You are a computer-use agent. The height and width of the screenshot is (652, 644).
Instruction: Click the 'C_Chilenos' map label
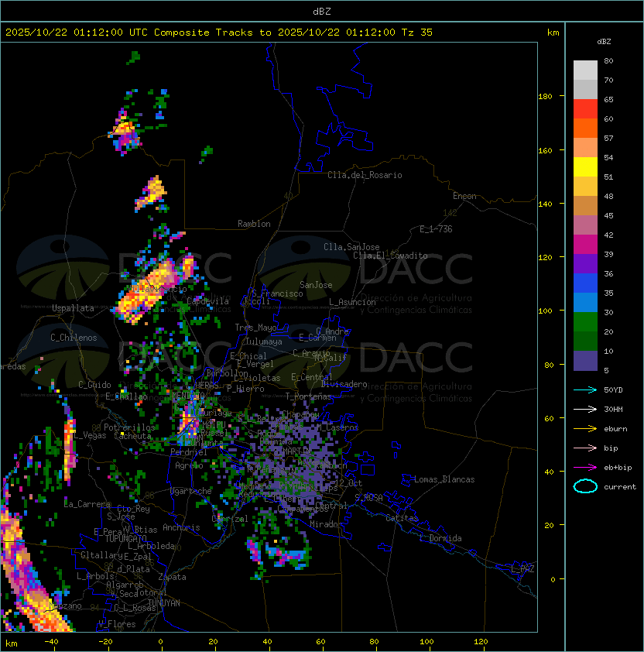pyautogui.click(x=74, y=338)
